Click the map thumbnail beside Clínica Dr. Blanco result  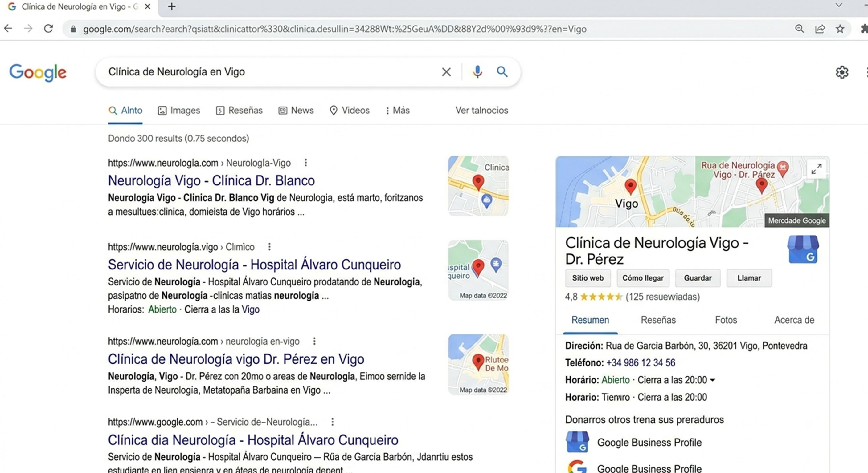pyautogui.click(x=478, y=186)
